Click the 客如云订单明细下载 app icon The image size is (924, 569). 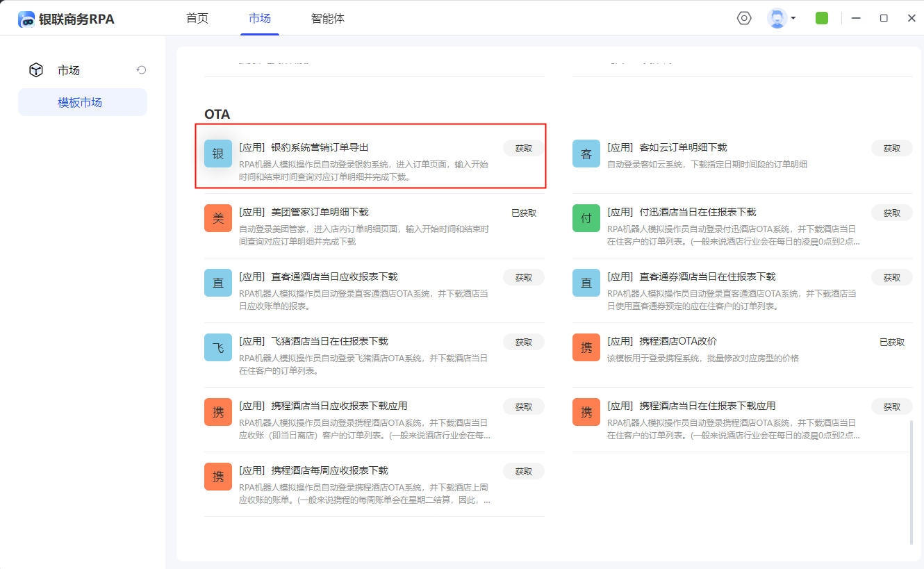586,154
